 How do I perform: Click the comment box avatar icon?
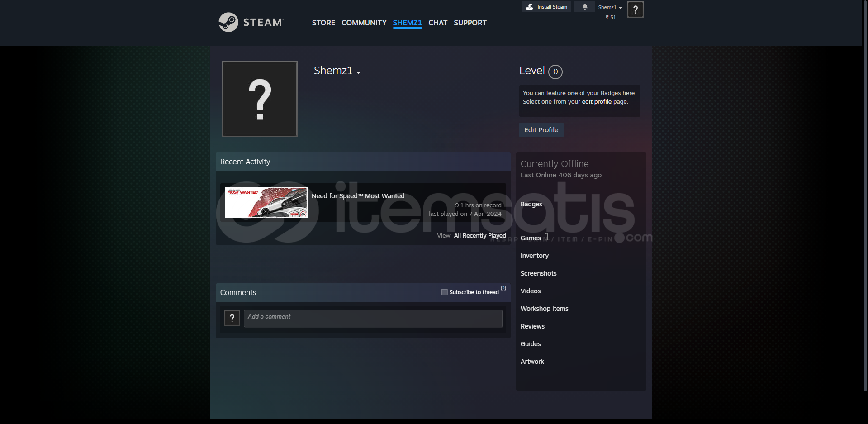coord(232,318)
